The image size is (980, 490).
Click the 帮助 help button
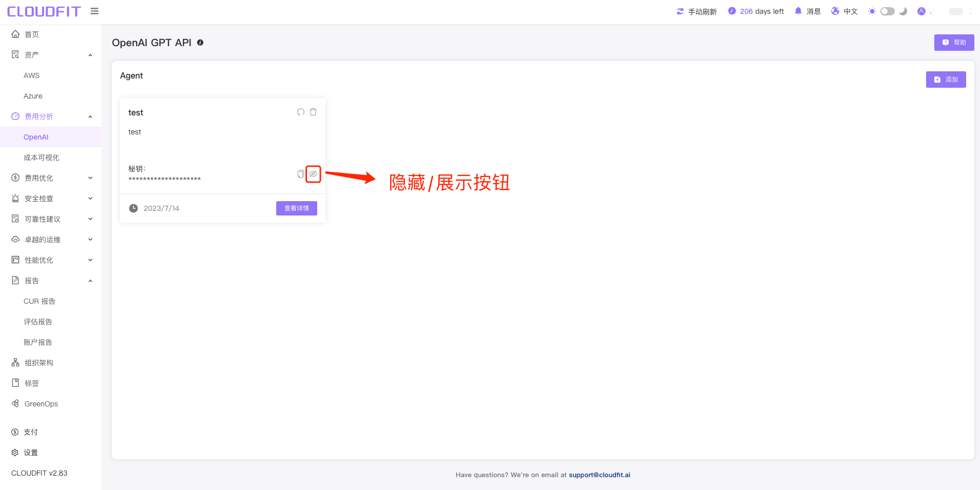[x=954, y=43]
